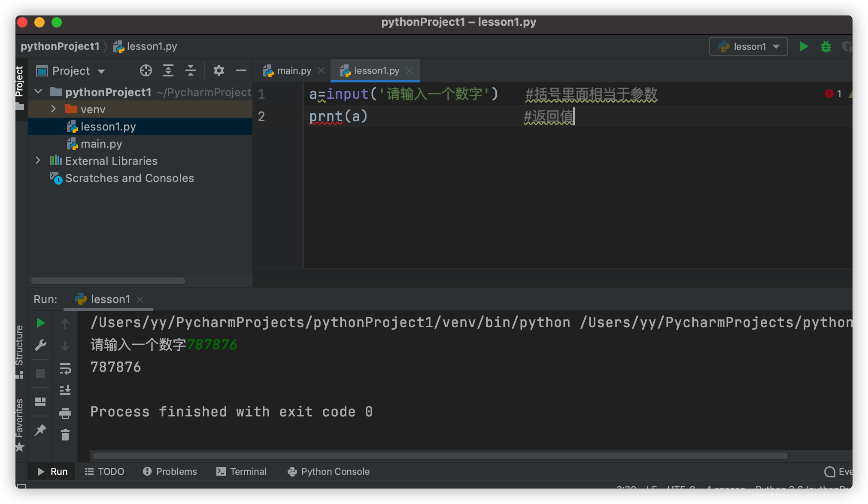Click on prnt(a) in editor line 2

coord(338,116)
